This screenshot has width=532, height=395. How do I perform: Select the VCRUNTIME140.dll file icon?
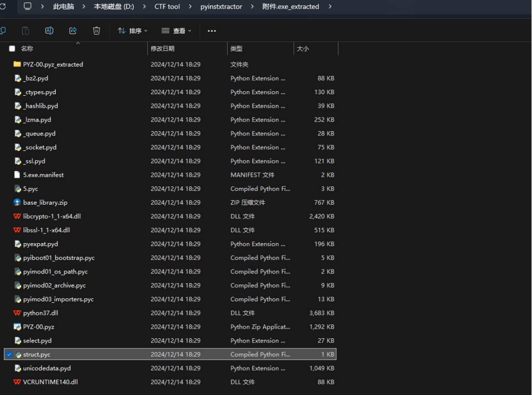(17, 382)
